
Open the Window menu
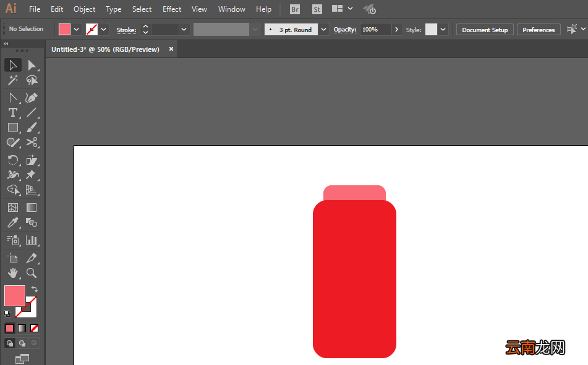[232, 9]
